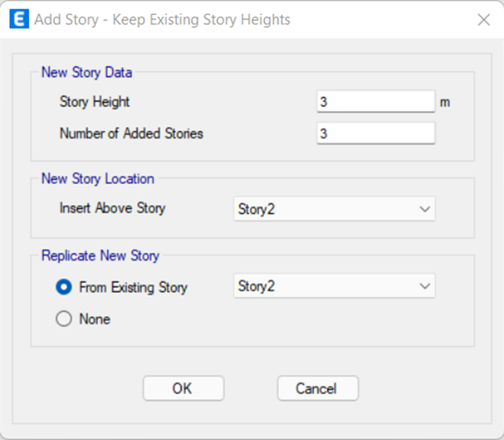Click into the Story Height input field
This screenshot has height=440, width=504.
click(376, 102)
